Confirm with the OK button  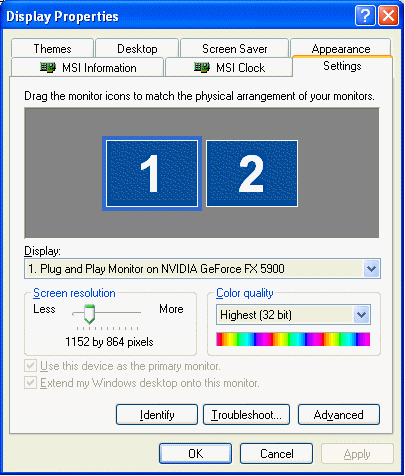195,453
